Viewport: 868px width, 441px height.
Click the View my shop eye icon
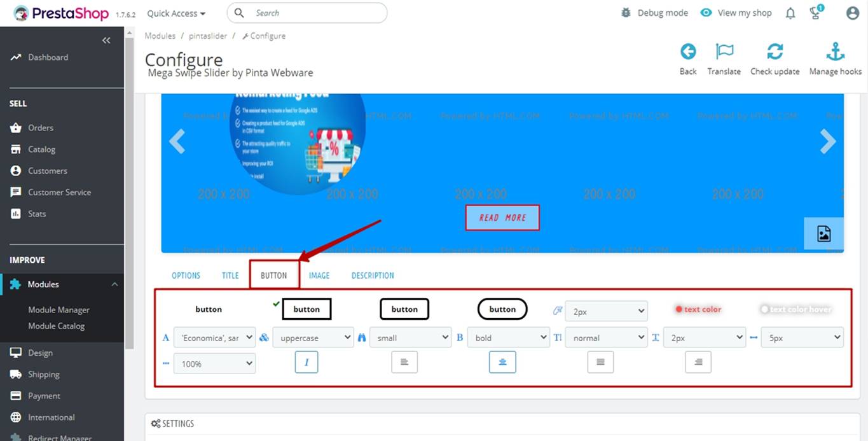pyautogui.click(x=706, y=13)
